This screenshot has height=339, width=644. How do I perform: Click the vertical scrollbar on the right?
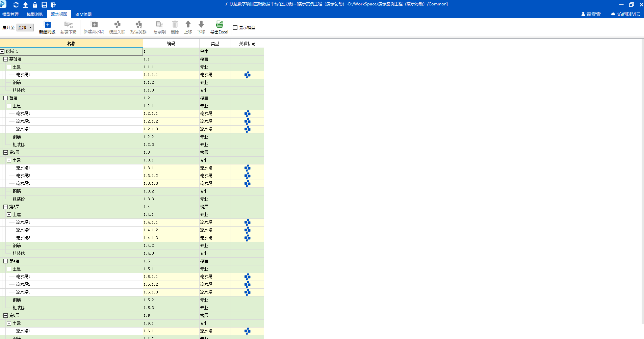coord(643,182)
